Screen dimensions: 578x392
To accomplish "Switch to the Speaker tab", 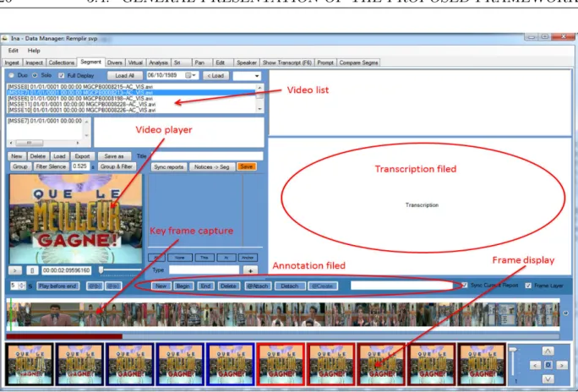I will pyautogui.click(x=247, y=63).
